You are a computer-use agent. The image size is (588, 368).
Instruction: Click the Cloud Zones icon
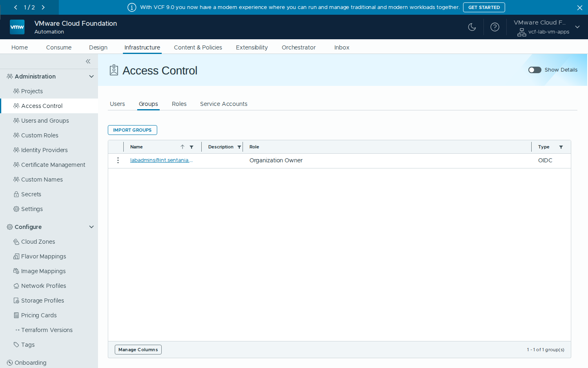[16, 242]
